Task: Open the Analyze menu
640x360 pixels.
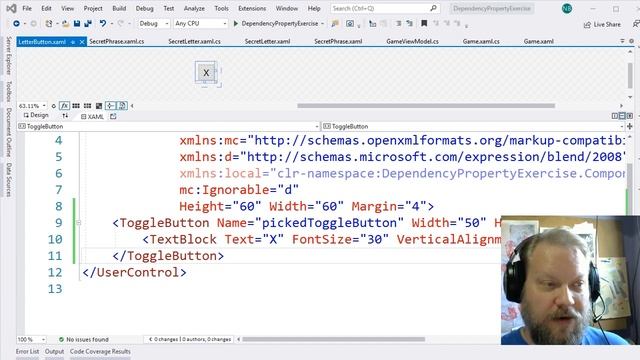Action: [194, 8]
